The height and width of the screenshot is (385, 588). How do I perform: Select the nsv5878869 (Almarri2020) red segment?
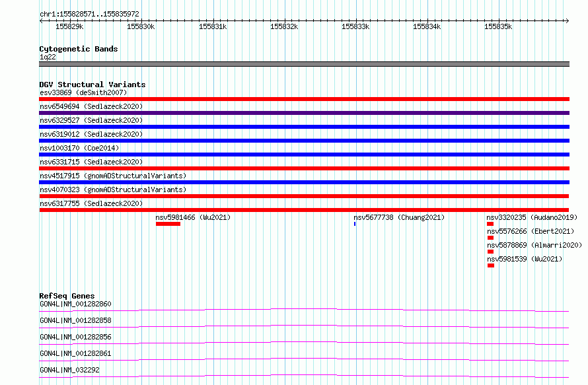490,252
